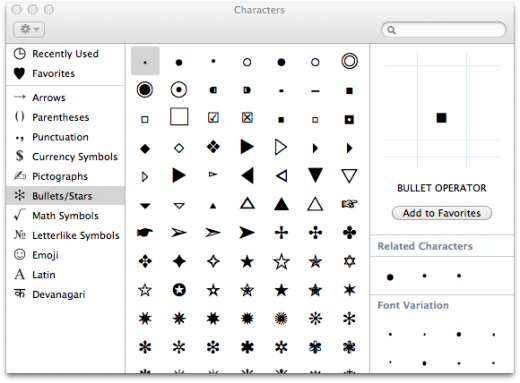Image resolution: width=520 pixels, height=383 pixels.
Task: Select the black diamond character
Action: pyautogui.click(x=145, y=148)
